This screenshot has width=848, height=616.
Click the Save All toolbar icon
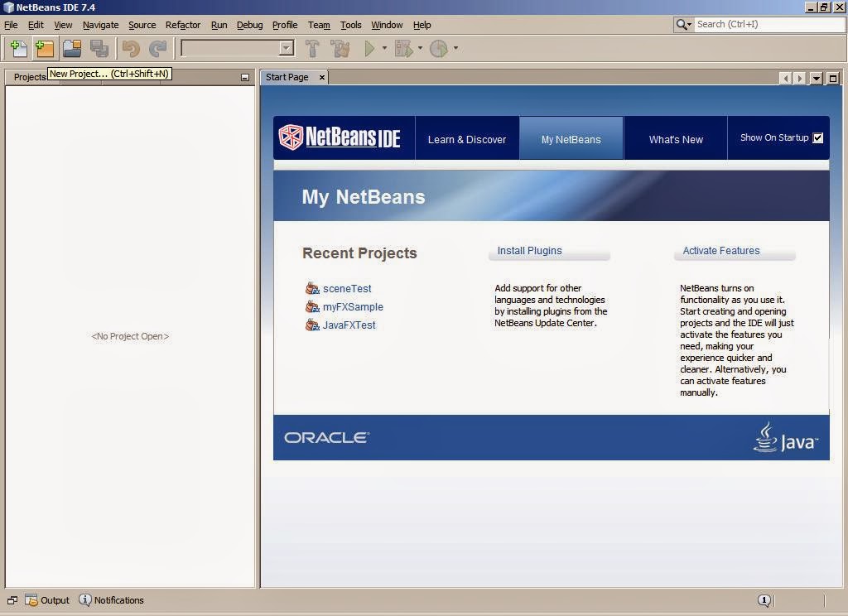tap(99, 49)
